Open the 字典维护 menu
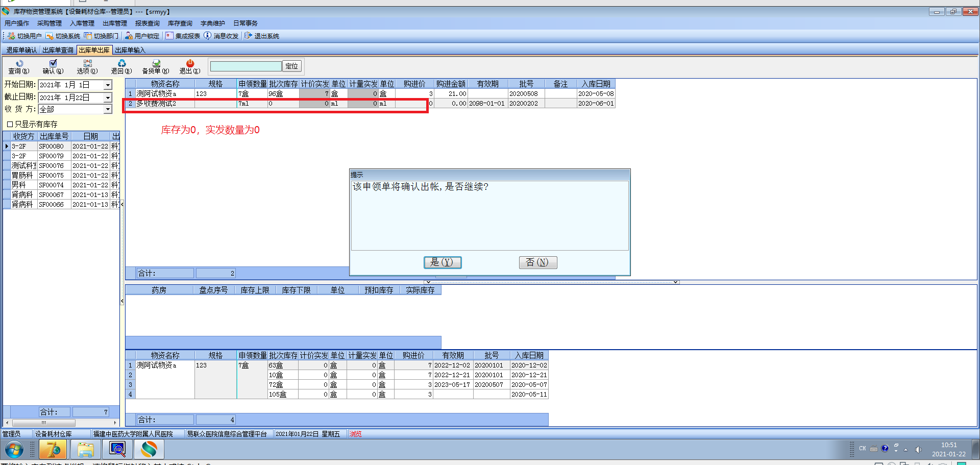 pos(213,23)
